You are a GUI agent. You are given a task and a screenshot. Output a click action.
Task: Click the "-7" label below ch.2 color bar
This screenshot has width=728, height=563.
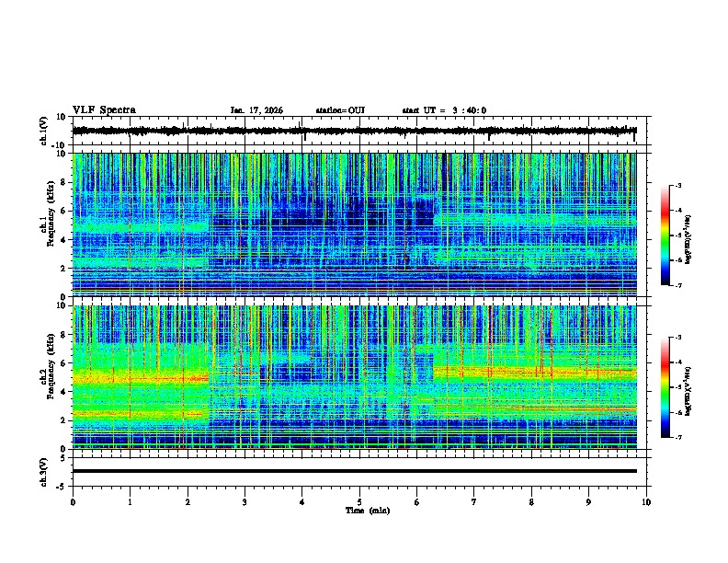(x=677, y=438)
